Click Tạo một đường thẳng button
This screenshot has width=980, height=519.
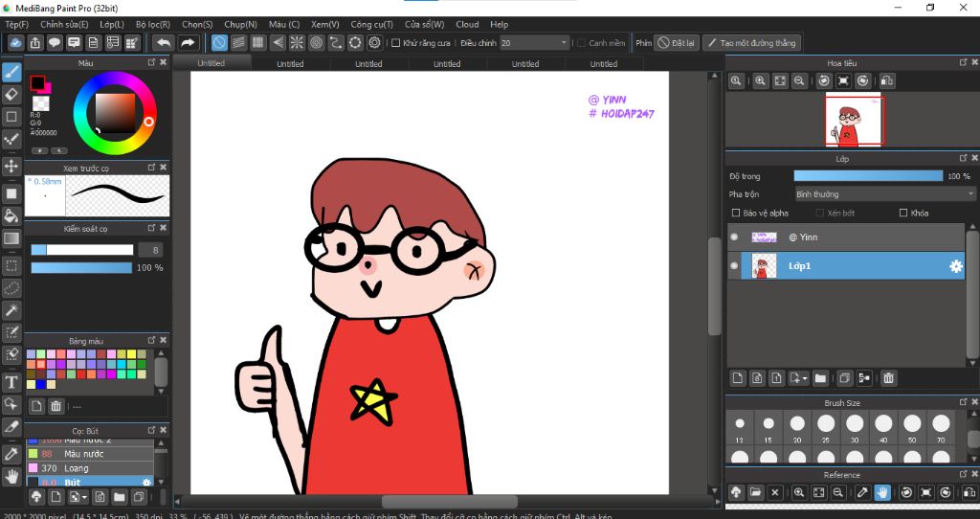(x=752, y=43)
